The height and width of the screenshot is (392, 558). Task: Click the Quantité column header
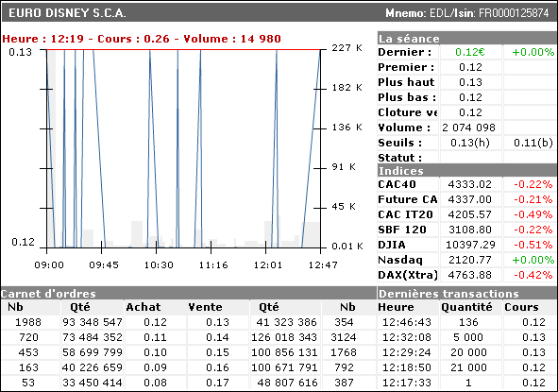[466, 307]
